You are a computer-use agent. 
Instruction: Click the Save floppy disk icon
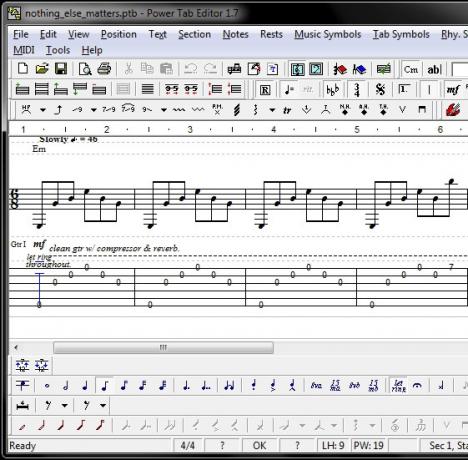61,69
